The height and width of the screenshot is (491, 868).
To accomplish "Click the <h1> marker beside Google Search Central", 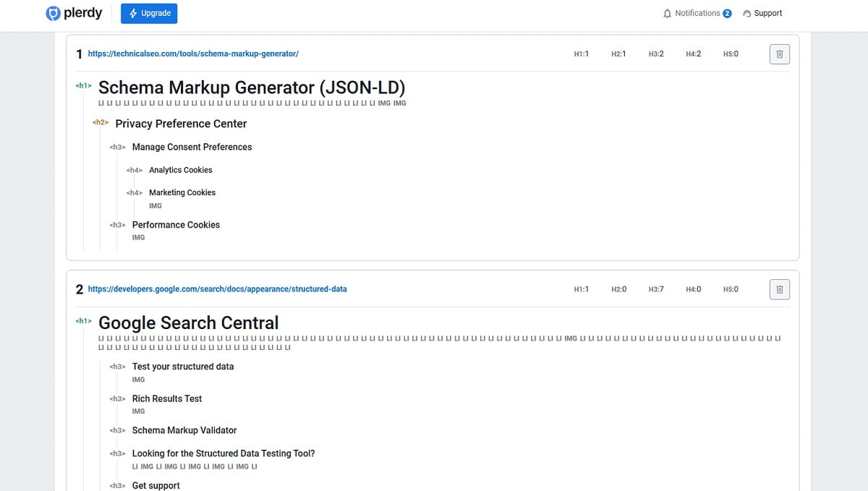I will 83,320.
